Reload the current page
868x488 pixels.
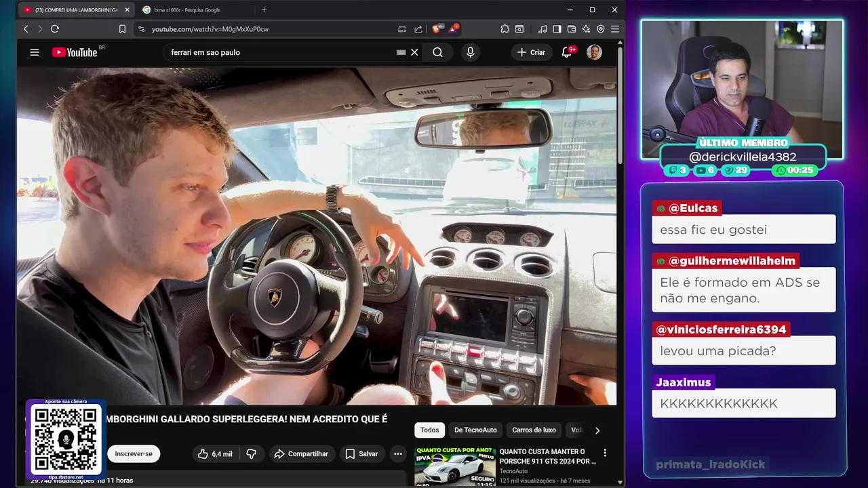(x=55, y=29)
